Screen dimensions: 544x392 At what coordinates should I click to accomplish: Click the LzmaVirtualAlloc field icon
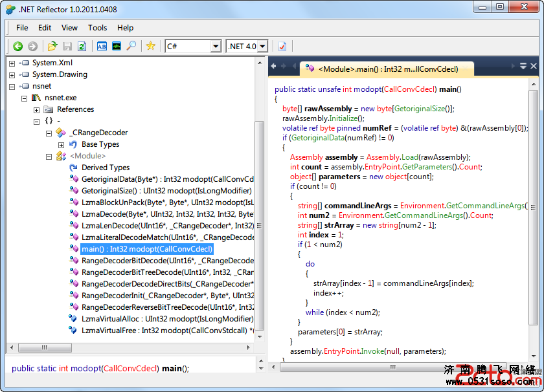[x=73, y=318]
